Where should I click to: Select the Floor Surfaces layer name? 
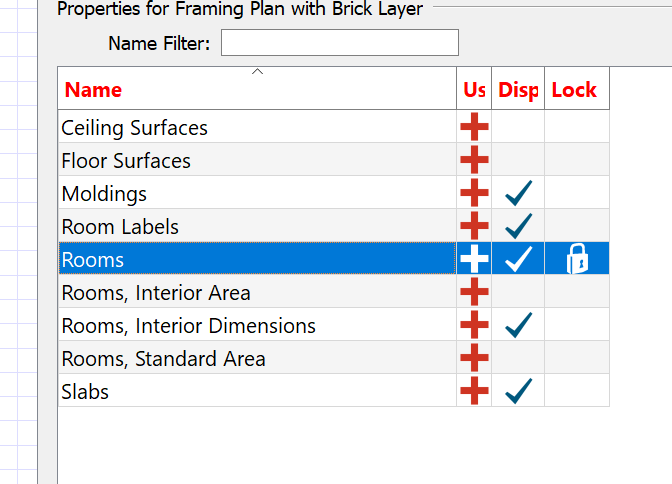126,161
